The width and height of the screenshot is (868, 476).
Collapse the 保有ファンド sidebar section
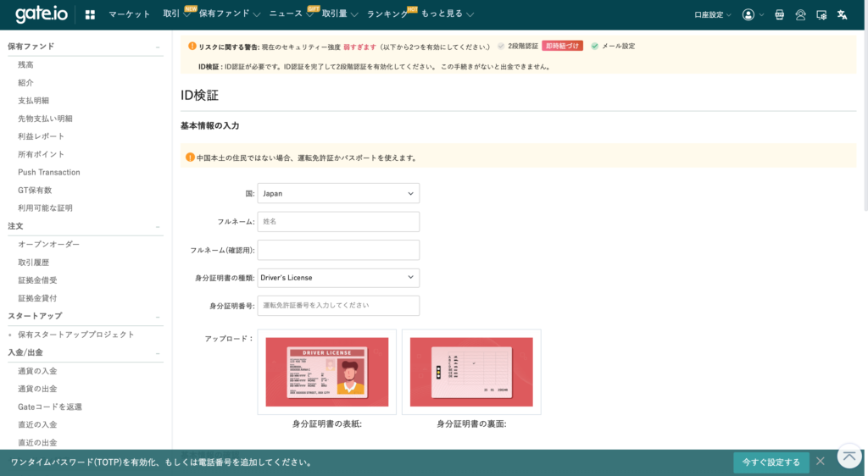coord(158,47)
